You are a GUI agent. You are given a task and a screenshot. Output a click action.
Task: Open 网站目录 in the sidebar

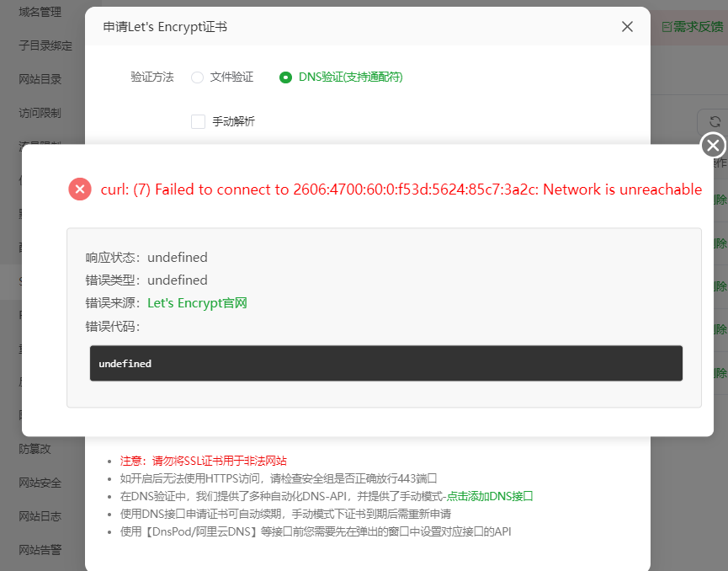click(x=40, y=79)
